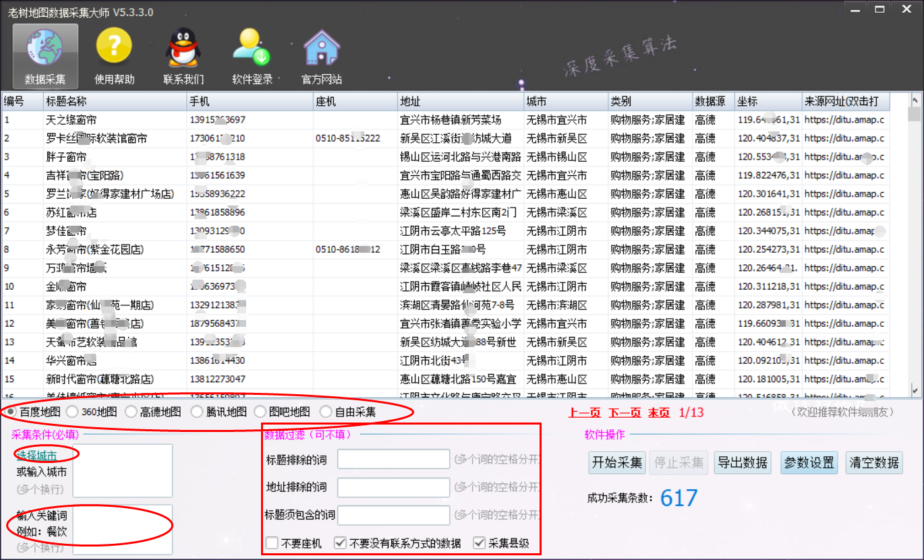Open 参数设置 settings button
Image resolution: width=924 pixels, height=560 pixels.
809,463
